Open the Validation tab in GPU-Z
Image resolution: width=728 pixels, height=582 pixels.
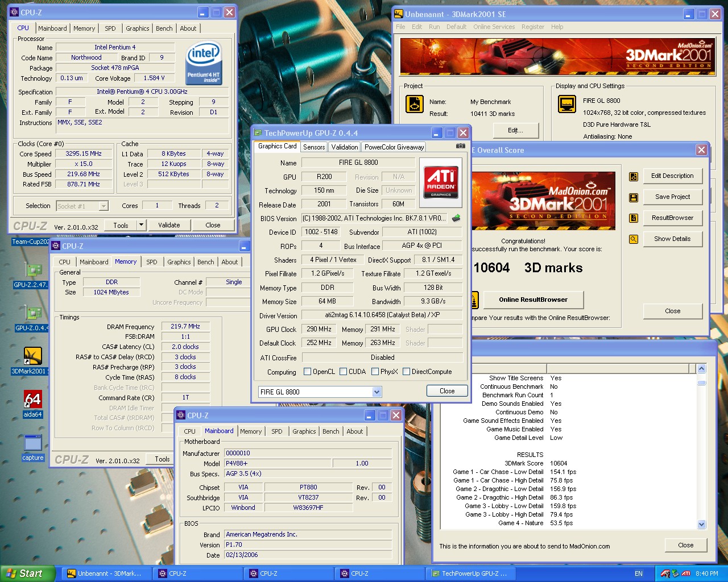point(345,147)
